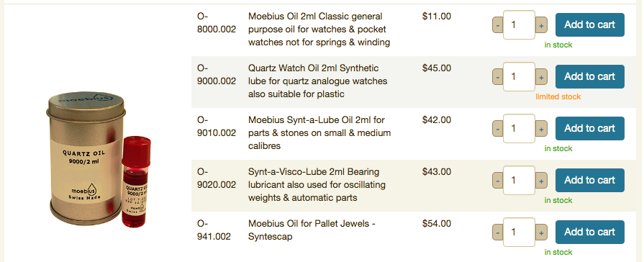The image size is (644, 262).
Task: Click plus button for Quartz Watch Oil
Action: point(541,77)
